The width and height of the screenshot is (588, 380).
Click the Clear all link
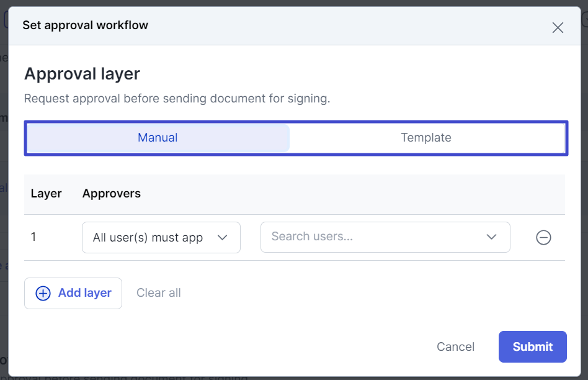[x=159, y=293]
